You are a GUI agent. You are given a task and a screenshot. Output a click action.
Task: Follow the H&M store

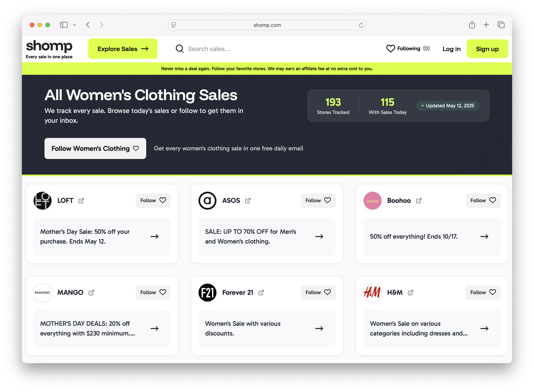pos(483,292)
